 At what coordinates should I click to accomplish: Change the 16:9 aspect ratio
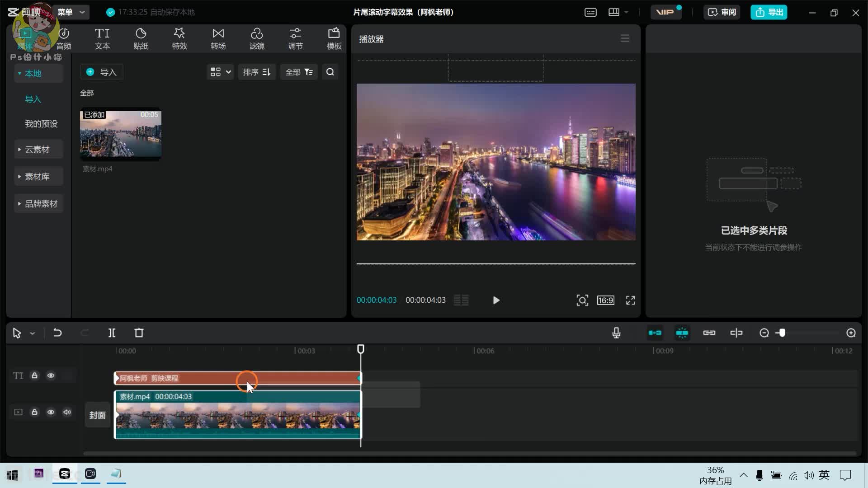606,300
